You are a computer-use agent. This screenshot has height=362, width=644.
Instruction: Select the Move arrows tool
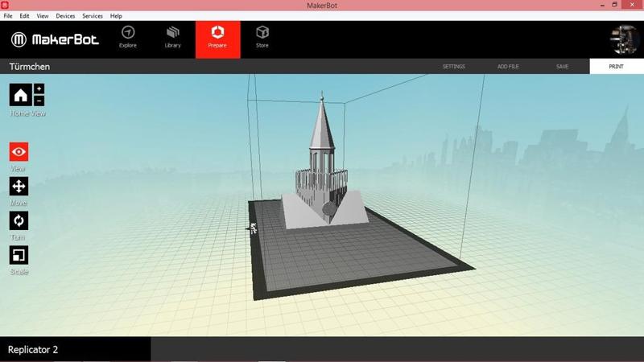pyautogui.click(x=19, y=187)
